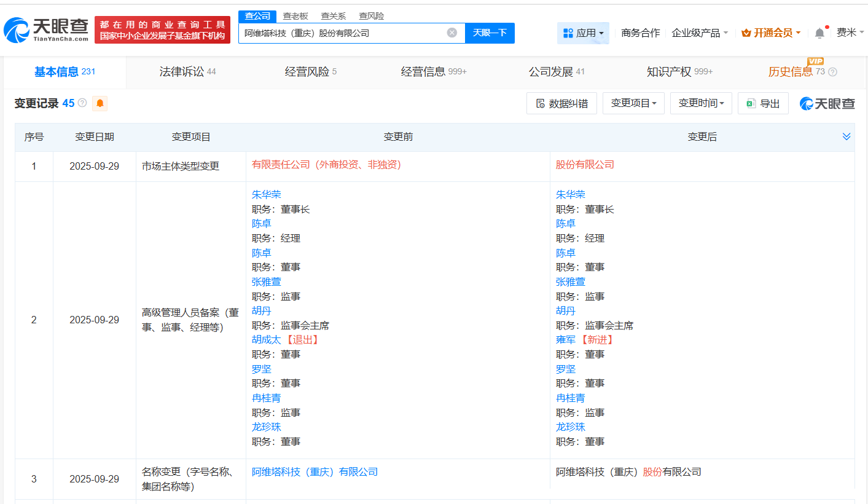Viewport: 868px width, 504px height.
Task: Click the crown icon on 开通会员
Action: [745, 33]
